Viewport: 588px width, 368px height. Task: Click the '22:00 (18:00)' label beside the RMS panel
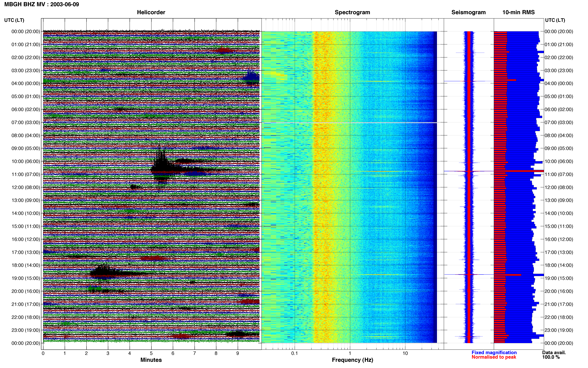coord(559,317)
